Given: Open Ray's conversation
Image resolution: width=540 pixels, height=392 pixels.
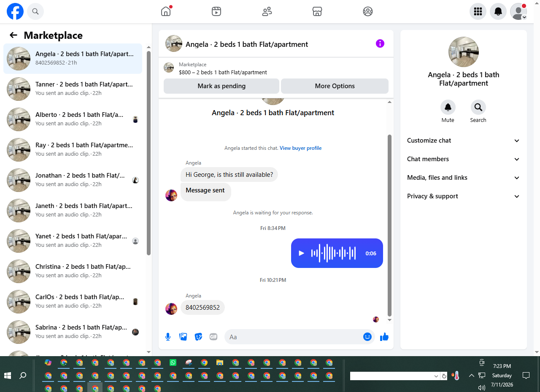Looking at the screenshot, I should tap(73, 150).
